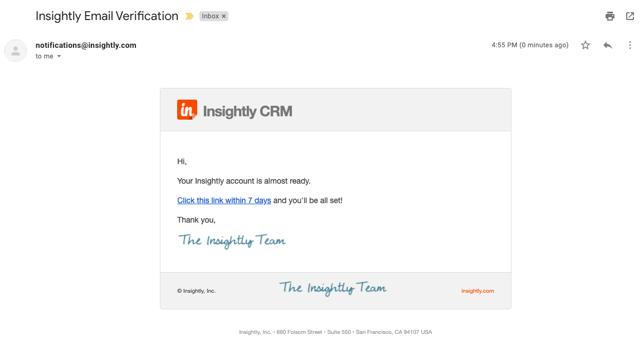
Task: Star the Insightly verification email
Action: click(x=586, y=45)
